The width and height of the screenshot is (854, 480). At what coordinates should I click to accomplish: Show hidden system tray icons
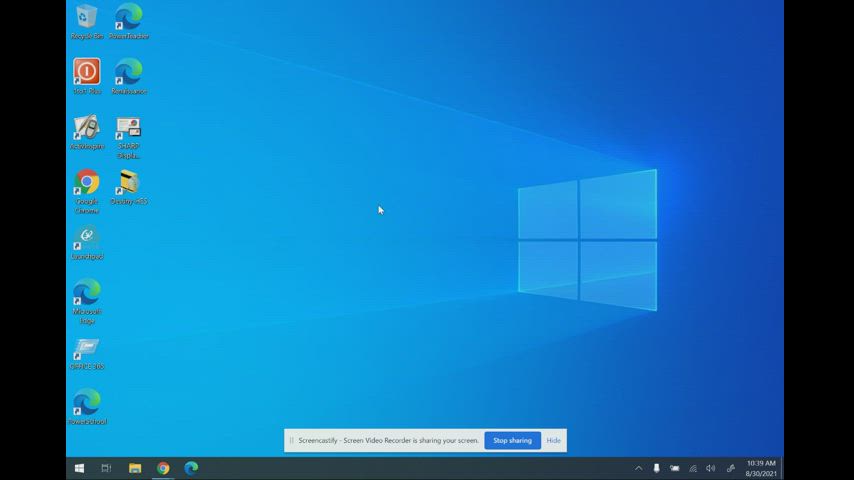pyautogui.click(x=638, y=468)
